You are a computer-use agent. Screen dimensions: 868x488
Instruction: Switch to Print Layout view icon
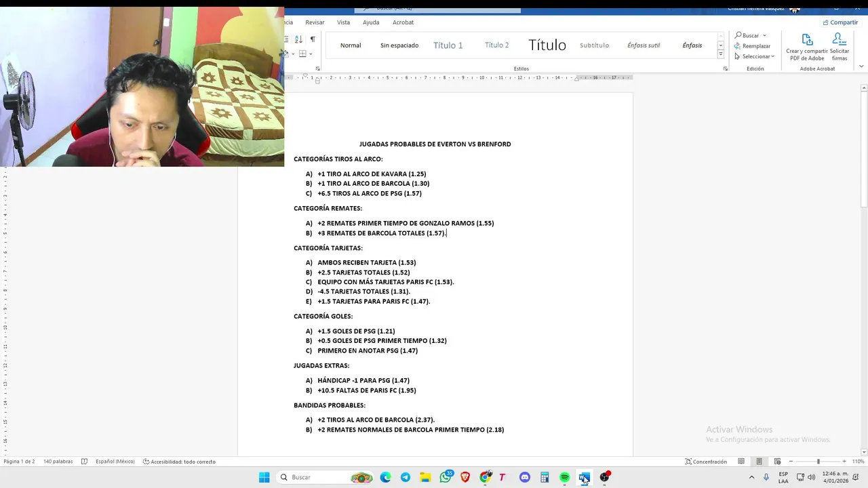[x=759, y=462]
